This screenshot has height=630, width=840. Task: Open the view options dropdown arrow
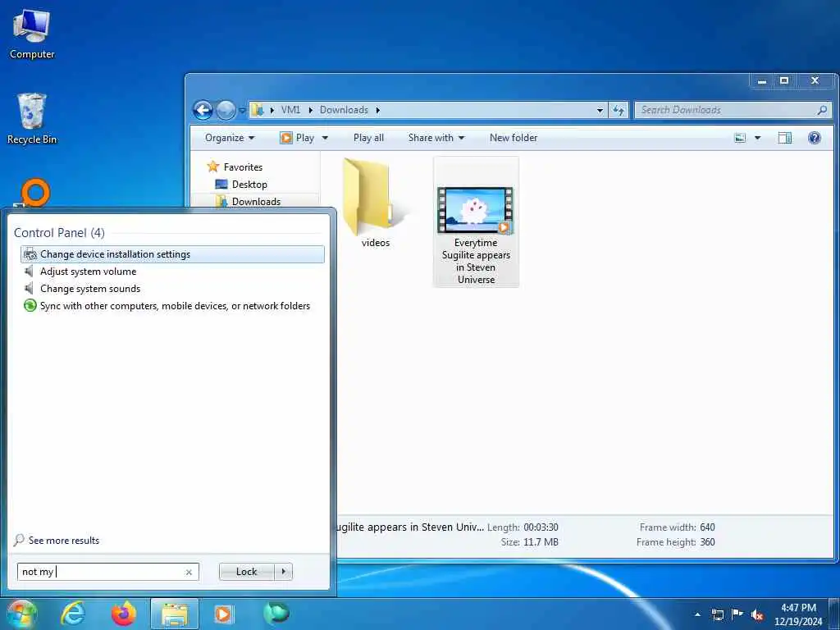click(757, 138)
